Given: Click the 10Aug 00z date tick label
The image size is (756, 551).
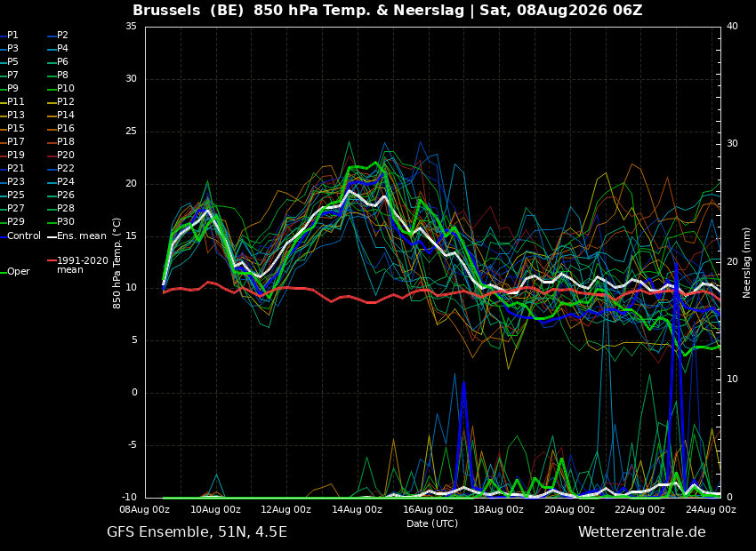Looking at the screenshot, I should coord(216,509).
